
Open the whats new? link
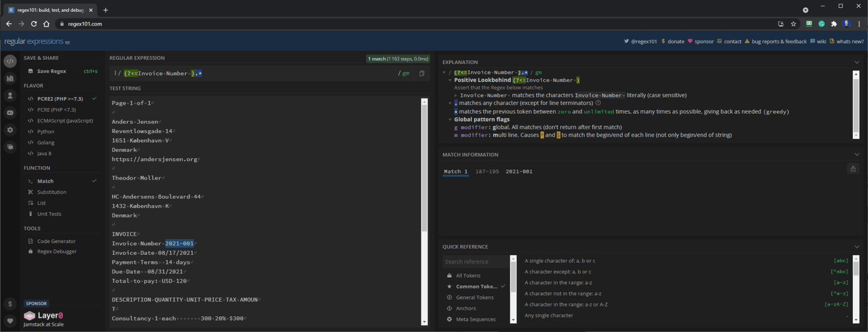pos(846,41)
